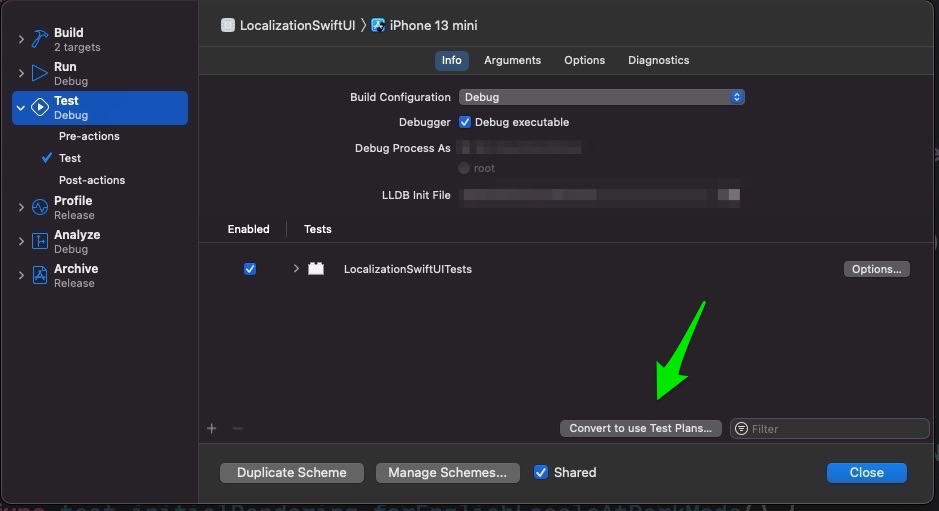Image resolution: width=939 pixels, height=511 pixels.
Task: Click the Analyze icon
Action: point(40,241)
